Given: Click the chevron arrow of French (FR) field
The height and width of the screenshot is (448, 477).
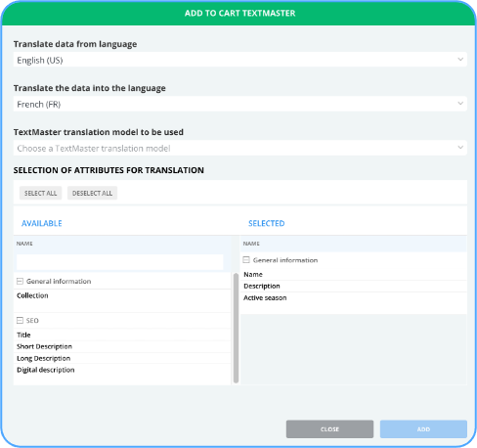Looking at the screenshot, I should (460, 104).
